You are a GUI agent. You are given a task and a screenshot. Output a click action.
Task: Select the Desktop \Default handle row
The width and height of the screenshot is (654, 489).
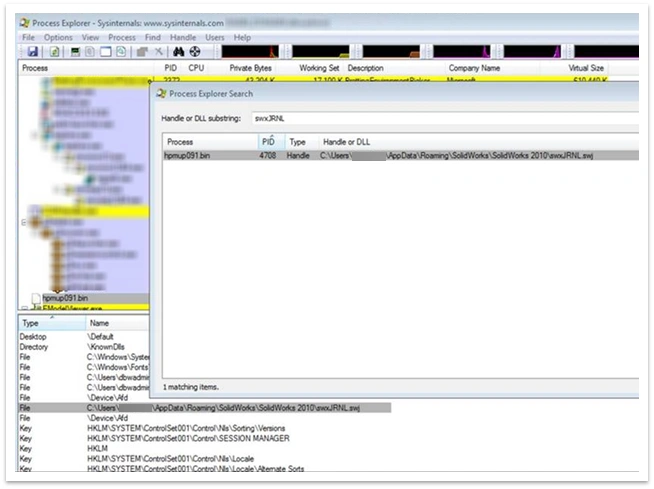pyautogui.click(x=84, y=337)
